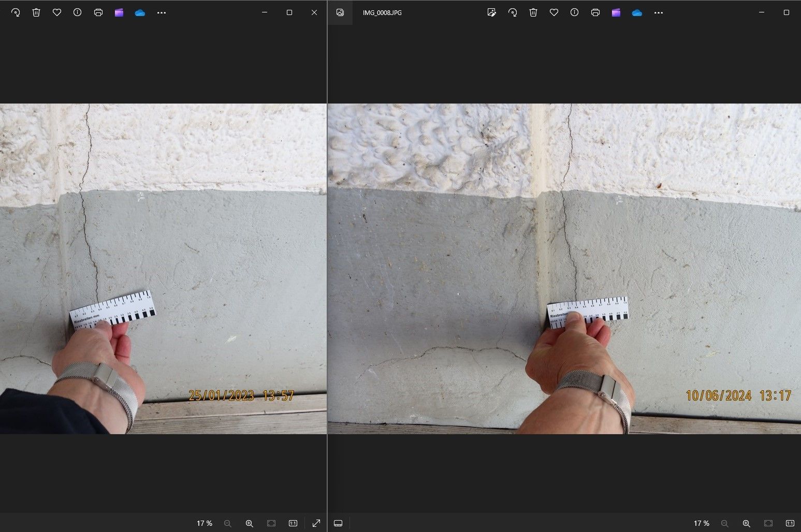Enter full screen in the left window

pyautogui.click(x=316, y=523)
